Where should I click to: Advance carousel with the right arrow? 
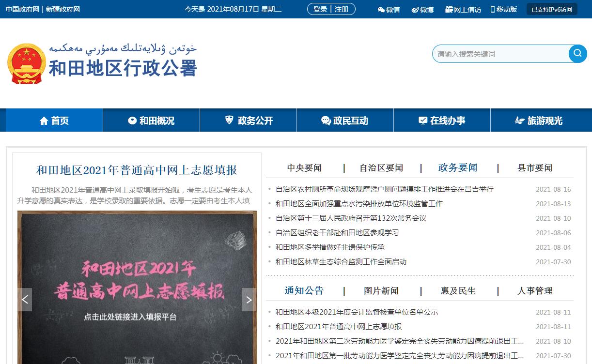[249, 300]
